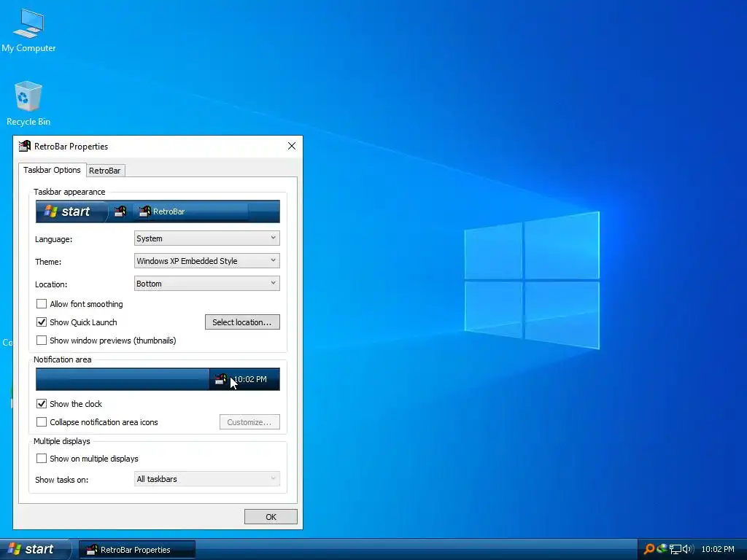Click the Theme: label
The image size is (747, 560).
(48, 262)
